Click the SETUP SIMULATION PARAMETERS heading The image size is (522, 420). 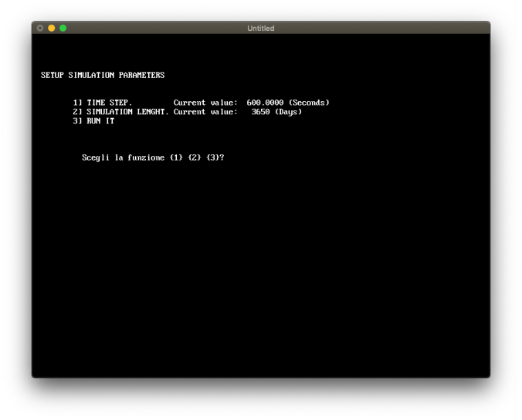(102, 75)
